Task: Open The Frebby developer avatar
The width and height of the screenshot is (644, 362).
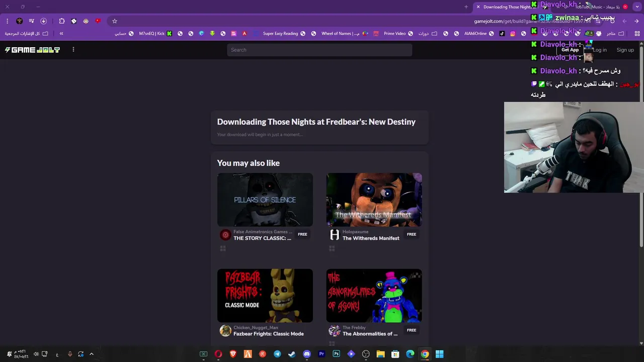Action: (x=335, y=330)
